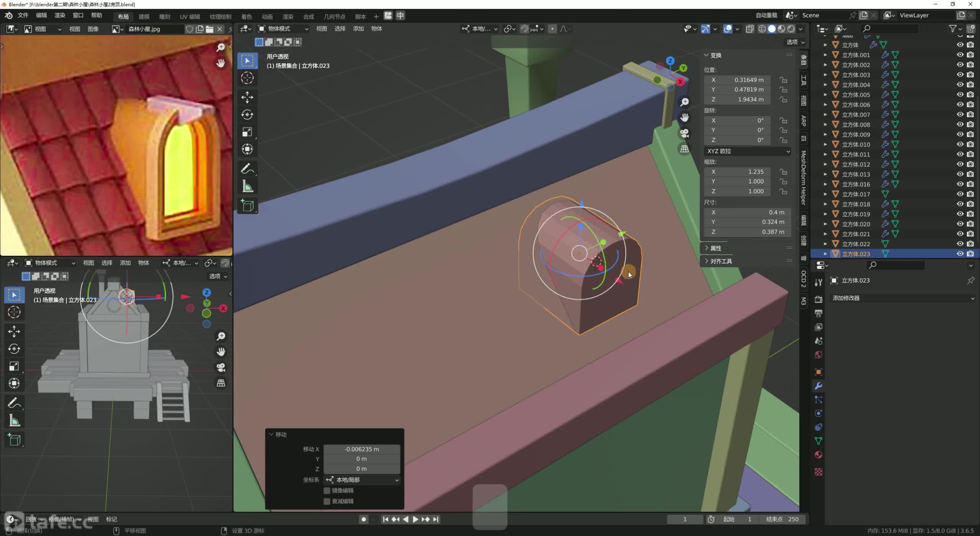The width and height of the screenshot is (980, 536).
Task: Enable the 镜像编辑 checkbox
Action: click(327, 490)
